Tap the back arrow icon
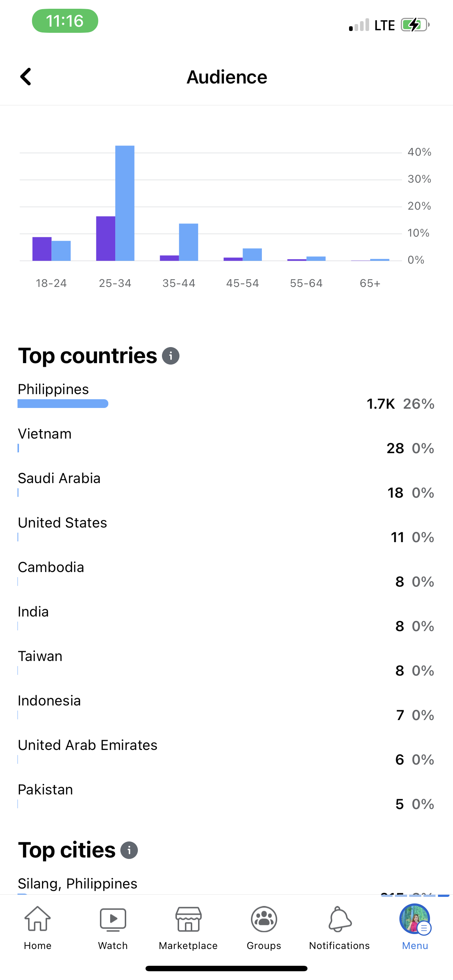Image resolution: width=453 pixels, height=980 pixels. (26, 77)
